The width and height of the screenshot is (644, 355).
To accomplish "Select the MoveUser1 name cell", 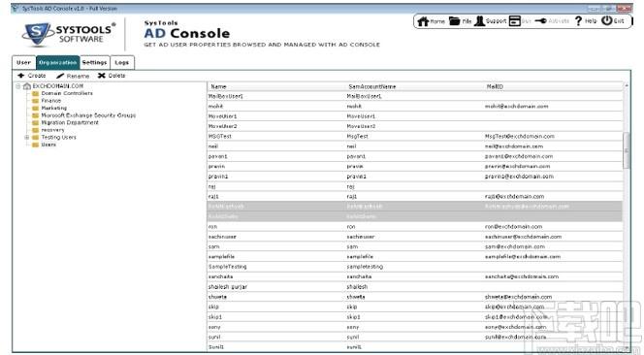I will pos(222,116).
